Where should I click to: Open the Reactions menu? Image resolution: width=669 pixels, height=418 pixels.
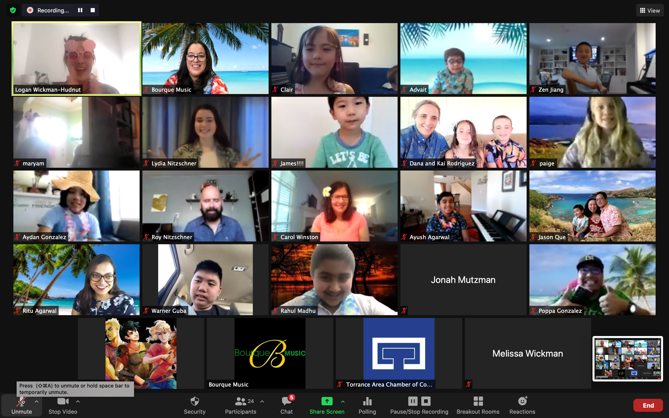point(522,403)
